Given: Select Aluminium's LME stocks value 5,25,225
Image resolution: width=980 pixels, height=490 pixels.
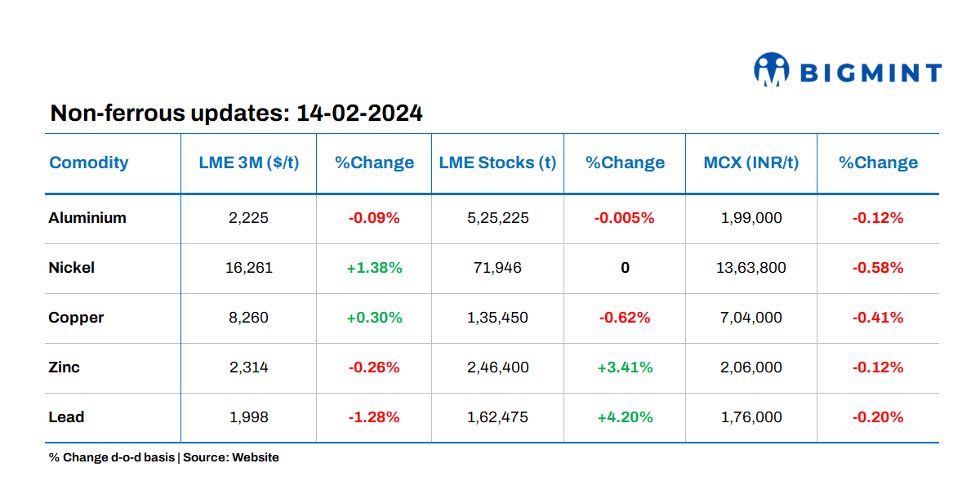Looking at the screenshot, I should pyautogui.click(x=497, y=218).
